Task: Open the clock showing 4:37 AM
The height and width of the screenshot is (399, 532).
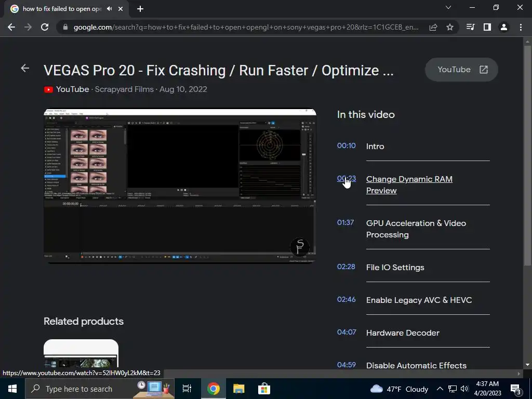Action: [x=487, y=389]
